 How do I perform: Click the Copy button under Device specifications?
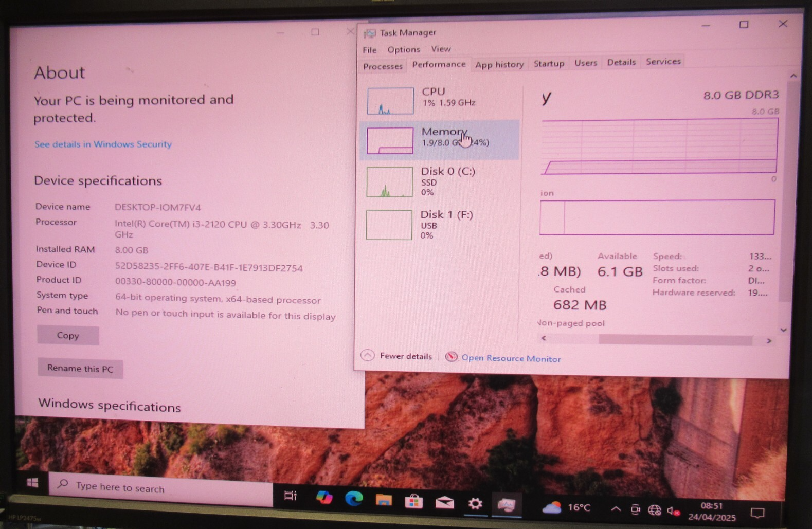click(x=68, y=335)
